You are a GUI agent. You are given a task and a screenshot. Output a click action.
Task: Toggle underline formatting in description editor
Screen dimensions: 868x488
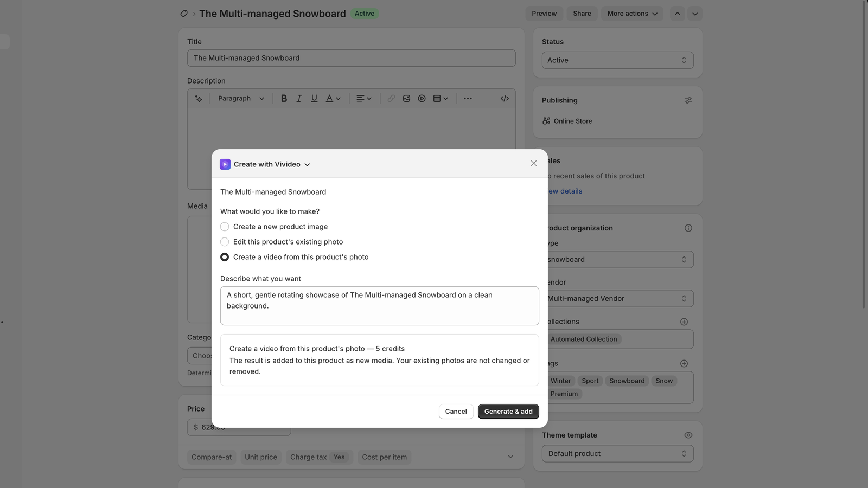point(314,99)
